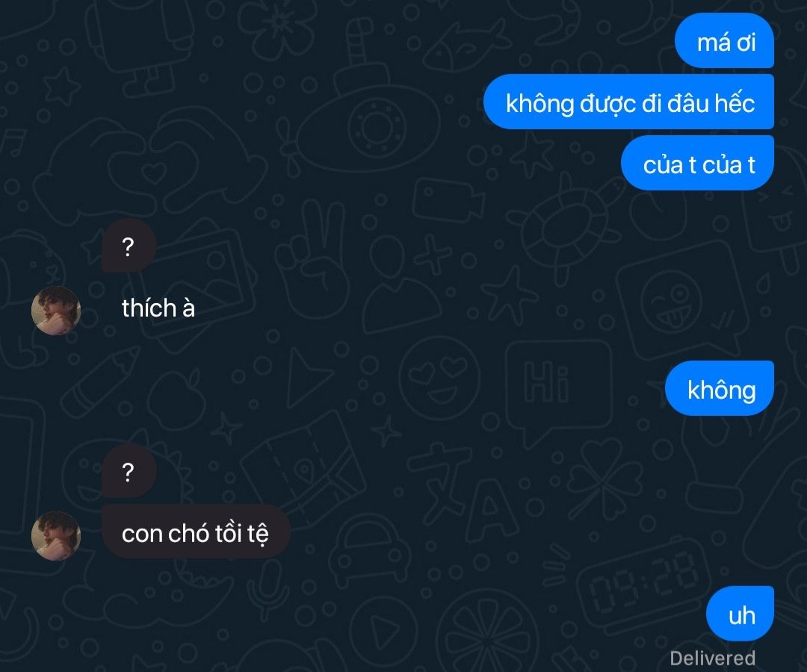Click the word 'tệ' in last received bubble
This screenshot has width=807, height=672.
pos(258,534)
